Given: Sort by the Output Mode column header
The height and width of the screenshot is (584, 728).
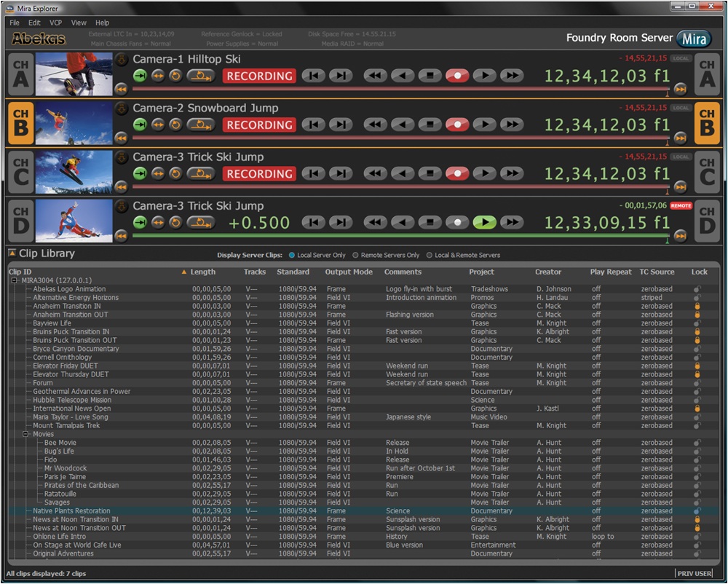Looking at the screenshot, I should pyautogui.click(x=349, y=272).
